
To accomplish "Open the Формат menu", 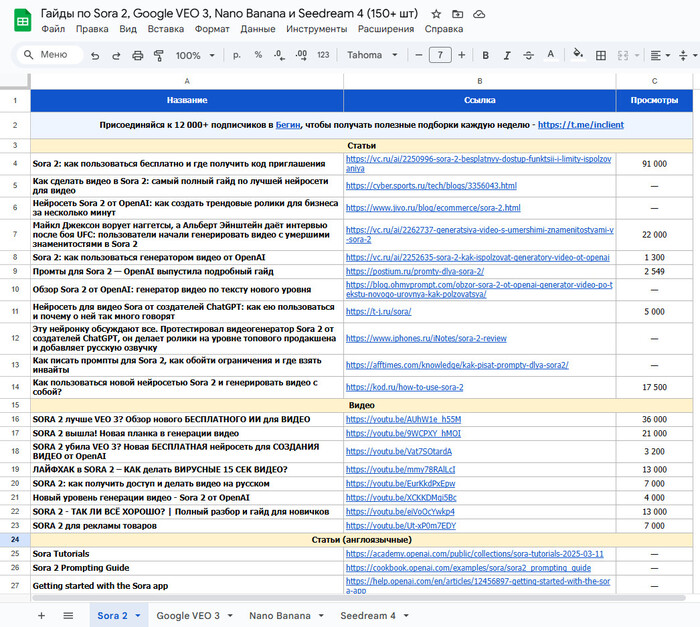I will (x=212, y=29).
